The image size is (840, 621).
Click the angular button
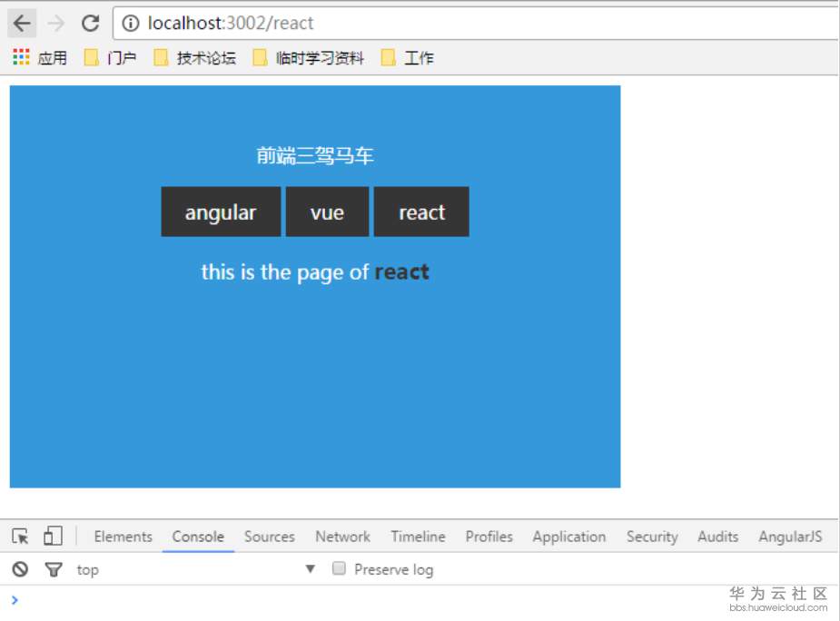(x=221, y=212)
